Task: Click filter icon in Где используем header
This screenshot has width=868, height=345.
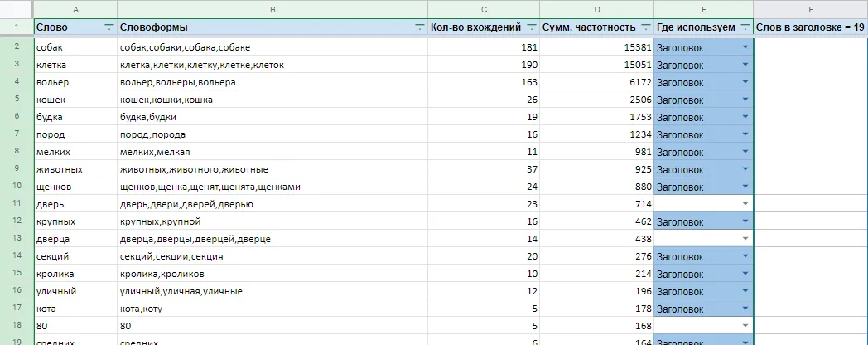Action: click(745, 27)
